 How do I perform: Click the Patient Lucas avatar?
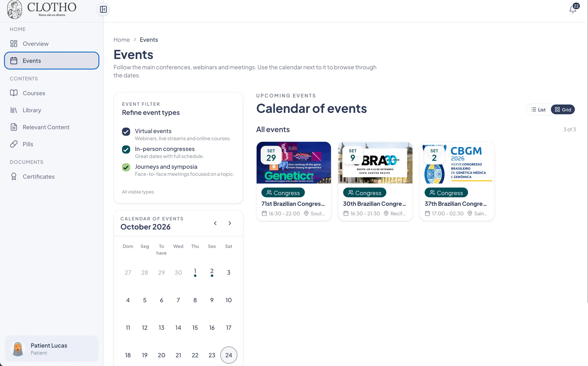18,349
